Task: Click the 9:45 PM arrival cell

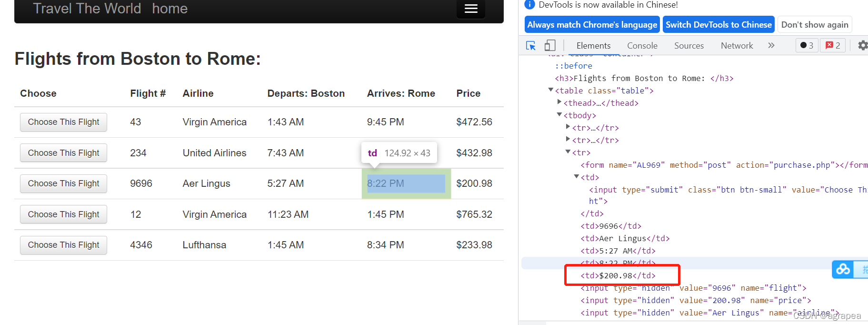Action: click(x=385, y=122)
